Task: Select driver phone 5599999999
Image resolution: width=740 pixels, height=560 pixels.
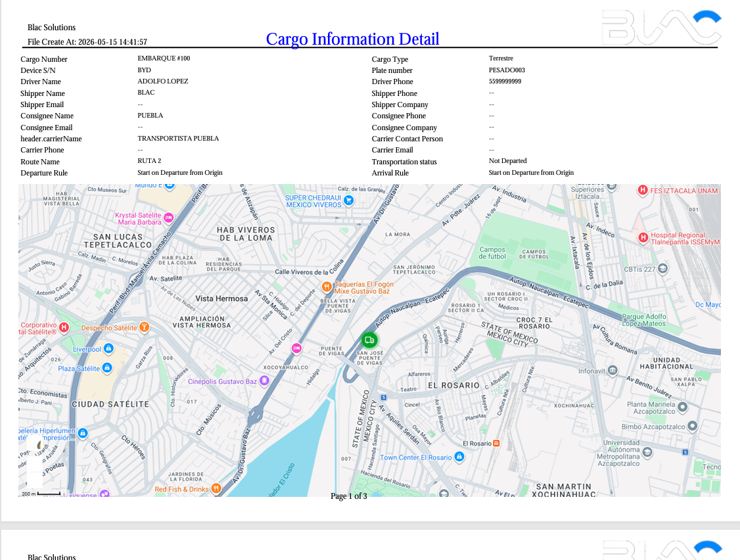Action: pyautogui.click(x=505, y=82)
